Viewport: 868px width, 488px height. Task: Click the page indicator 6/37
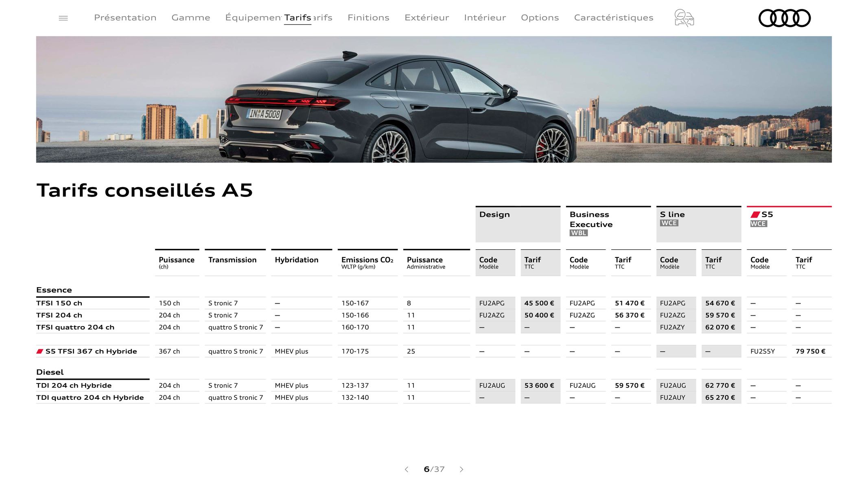(x=434, y=469)
